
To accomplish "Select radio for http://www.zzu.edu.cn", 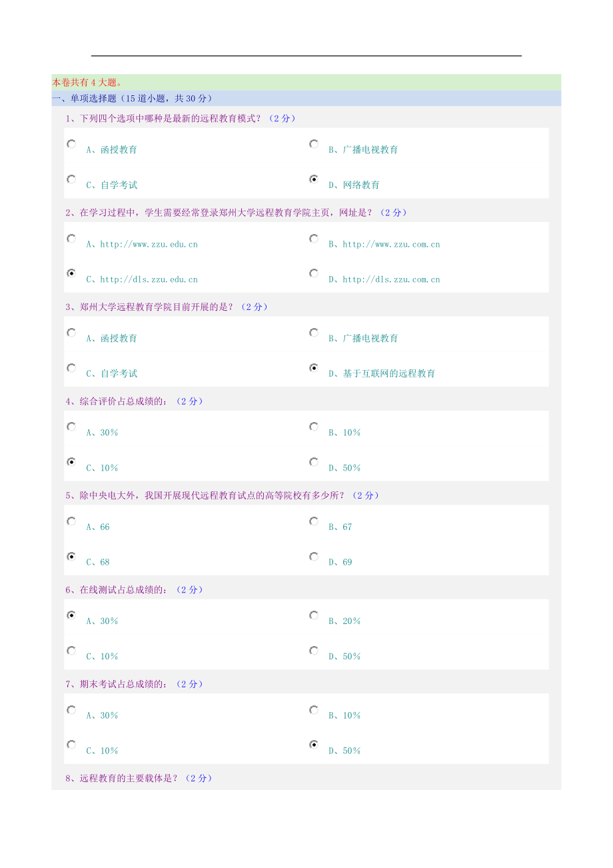I will 71,239.
